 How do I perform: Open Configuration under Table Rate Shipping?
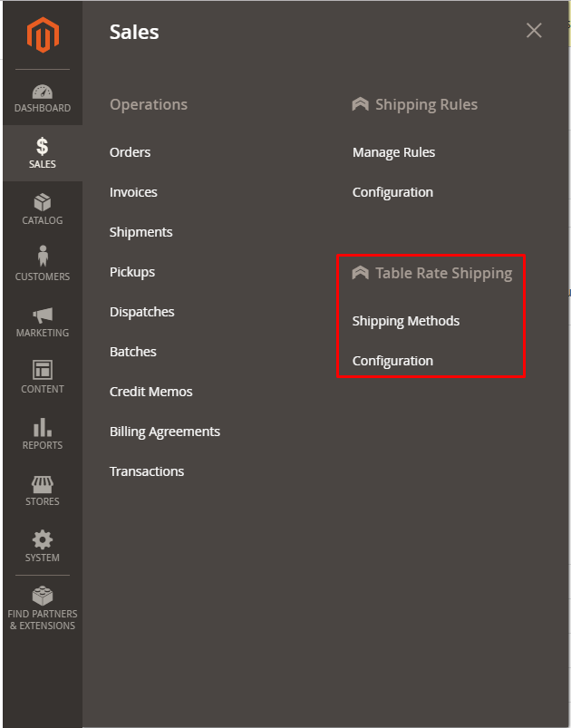392,361
